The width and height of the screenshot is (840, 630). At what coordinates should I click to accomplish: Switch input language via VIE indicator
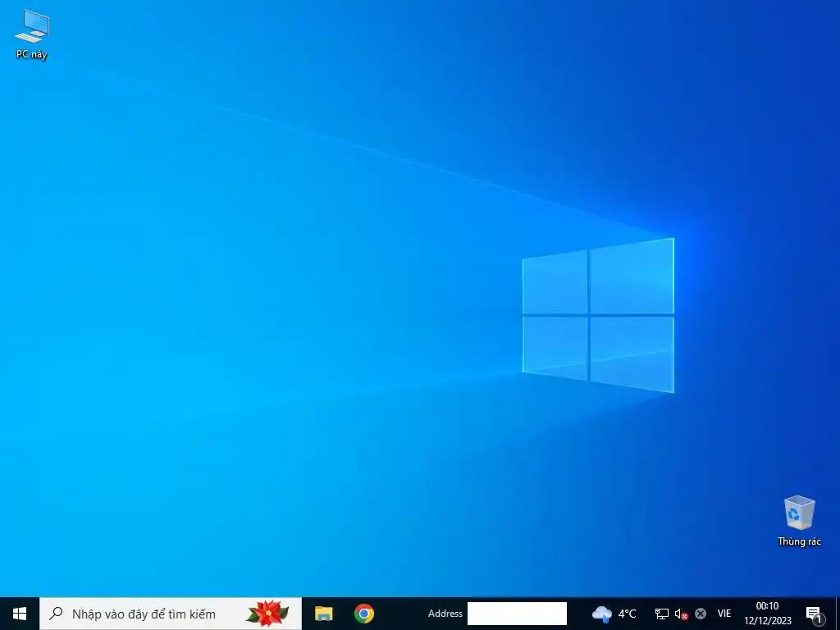click(x=724, y=614)
